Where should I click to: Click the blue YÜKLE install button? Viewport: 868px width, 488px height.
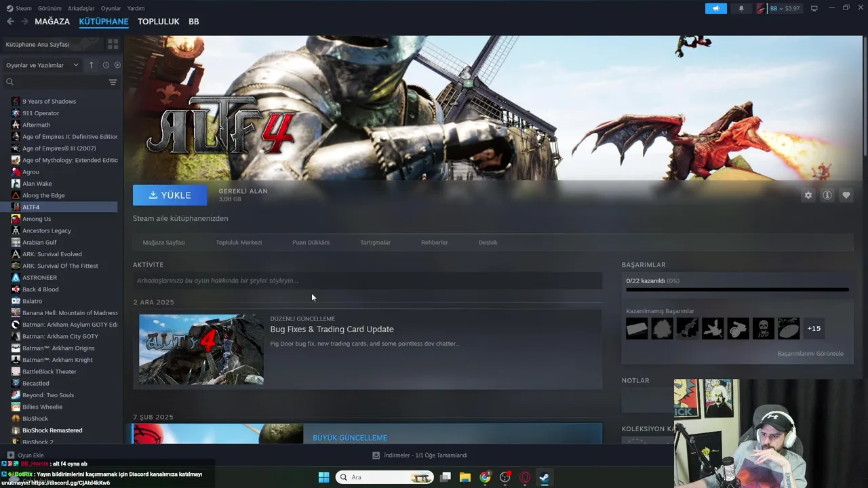click(170, 195)
